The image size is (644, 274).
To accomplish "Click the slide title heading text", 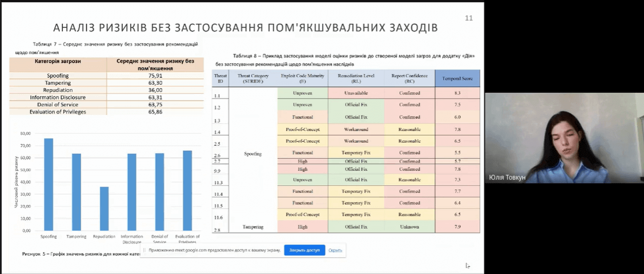I will pos(245,27).
